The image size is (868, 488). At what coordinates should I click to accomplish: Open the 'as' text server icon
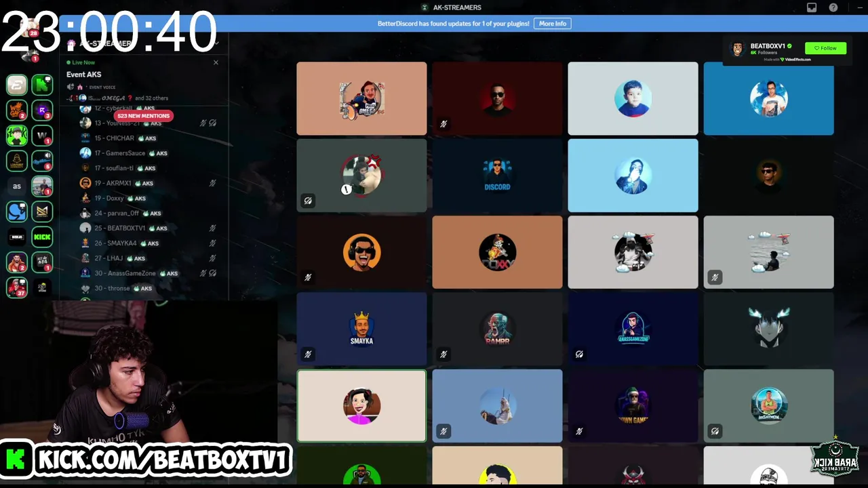coord(17,186)
